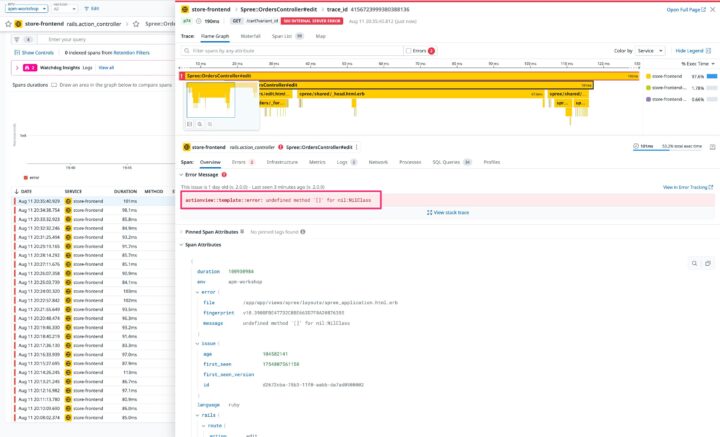Expand the Pinned Span Attributes section
The height and width of the screenshot is (437, 720).
click(181, 232)
